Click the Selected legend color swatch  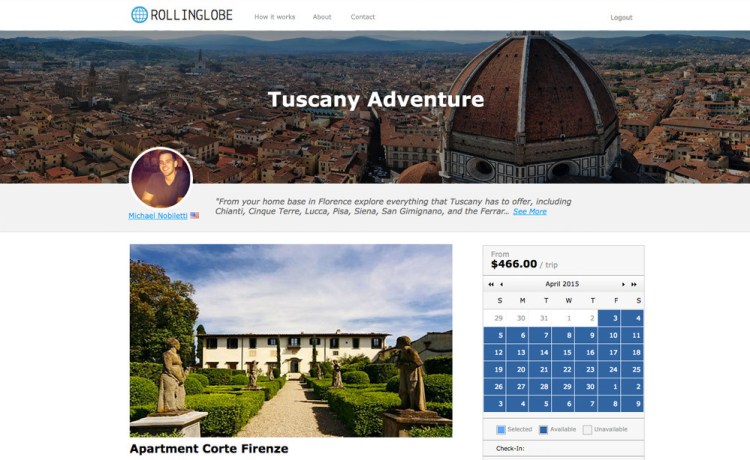(x=501, y=429)
